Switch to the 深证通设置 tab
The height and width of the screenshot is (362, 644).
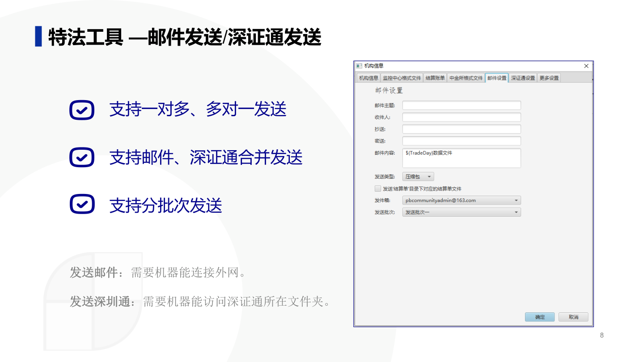tap(523, 78)
